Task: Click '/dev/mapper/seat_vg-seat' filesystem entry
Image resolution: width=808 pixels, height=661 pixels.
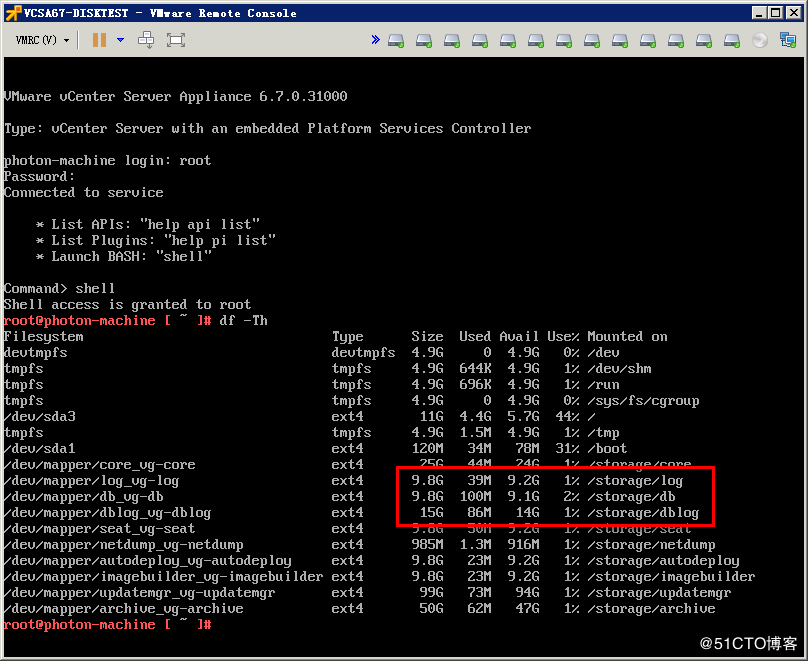Action: [99, 529]
